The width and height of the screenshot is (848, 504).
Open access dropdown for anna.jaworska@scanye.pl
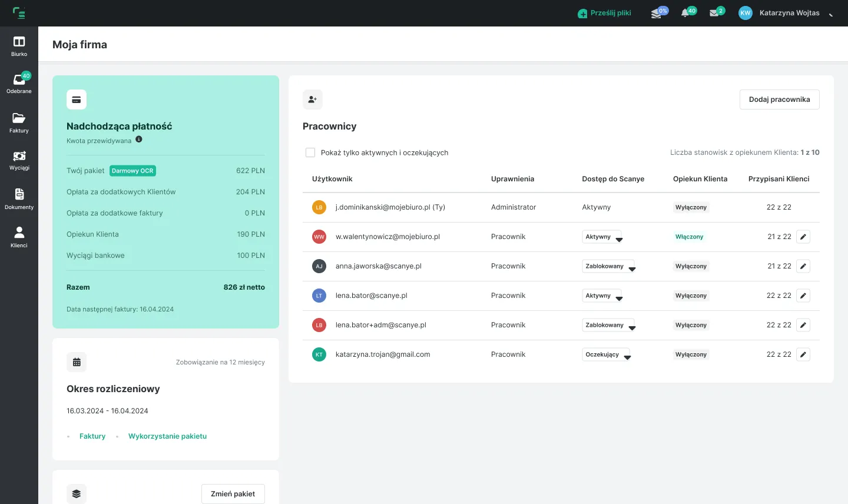click(608, 266)
